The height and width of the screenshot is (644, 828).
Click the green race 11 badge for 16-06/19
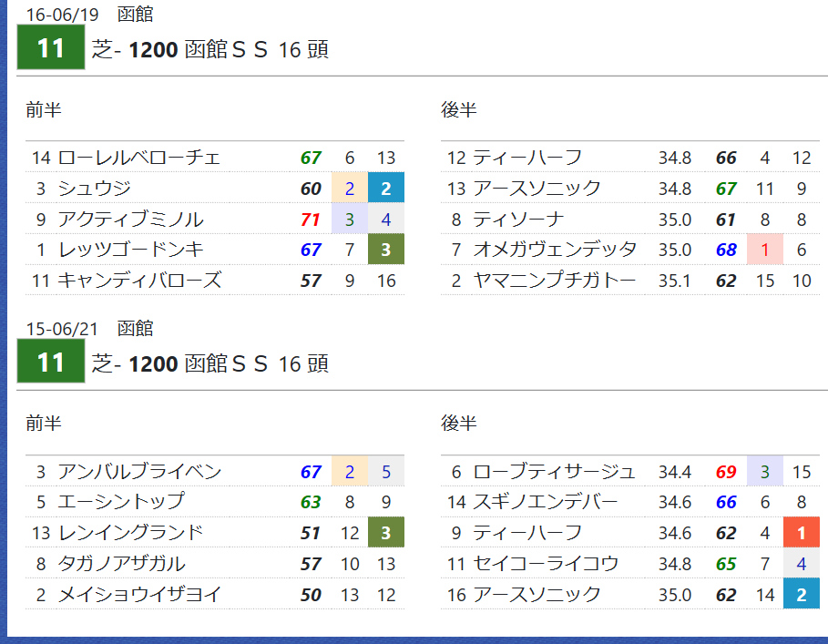coord(51,47)
